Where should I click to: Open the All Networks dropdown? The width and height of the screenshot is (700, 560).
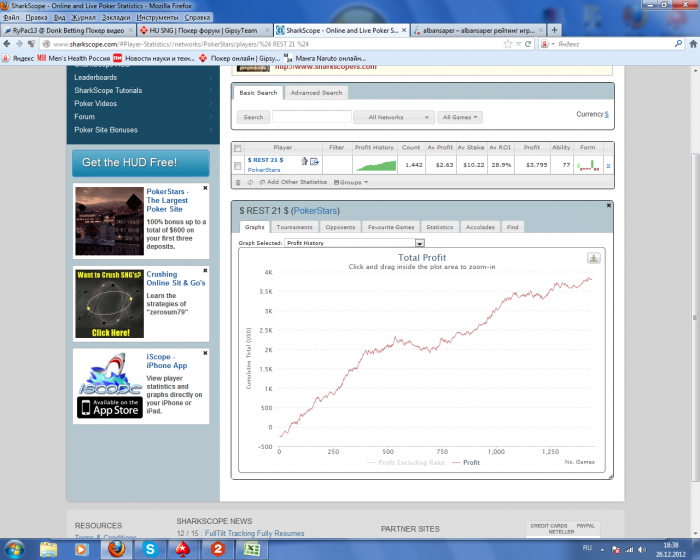point(393,117)
